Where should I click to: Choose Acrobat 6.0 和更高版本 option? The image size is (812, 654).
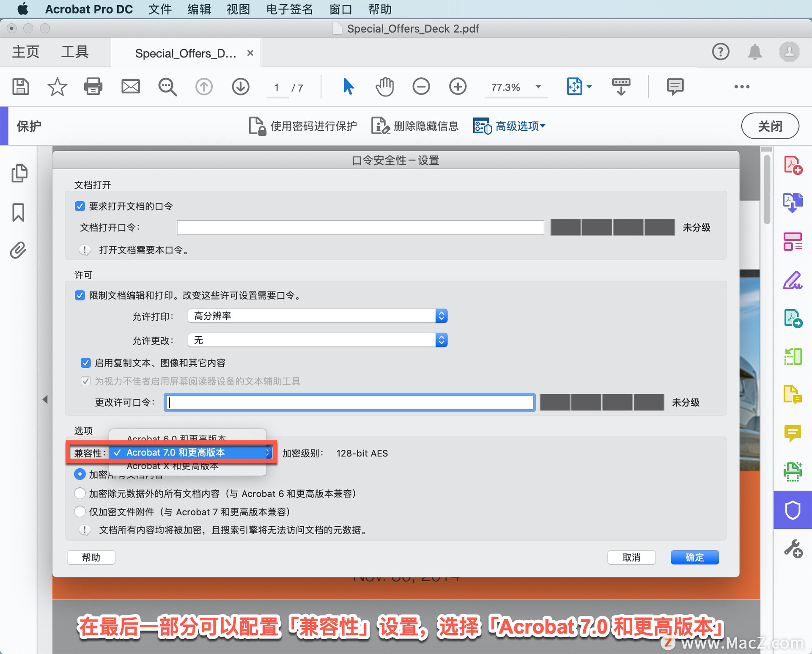tap(188, 438)
